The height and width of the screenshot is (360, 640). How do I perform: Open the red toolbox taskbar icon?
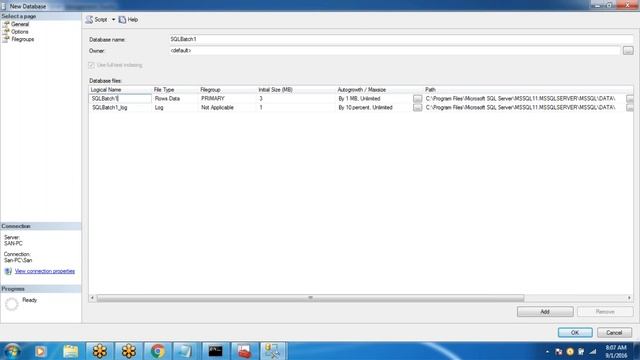tap(244, 351)
